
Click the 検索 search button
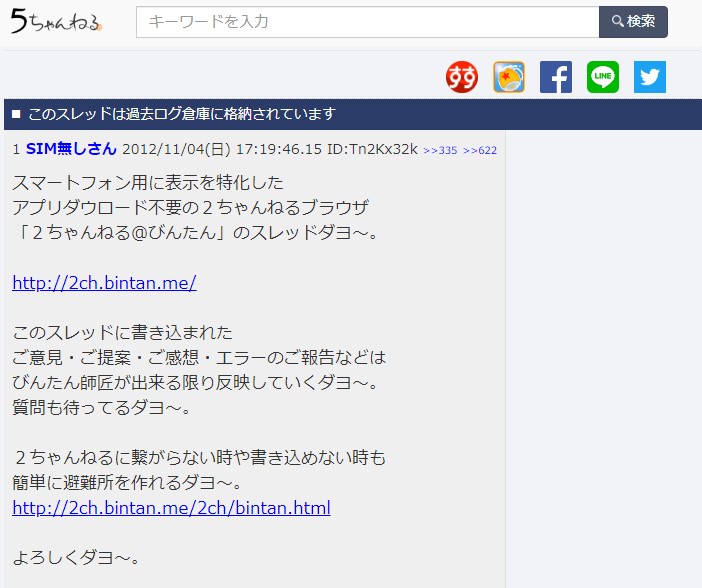pyautogui.click(x=633, y=22)
